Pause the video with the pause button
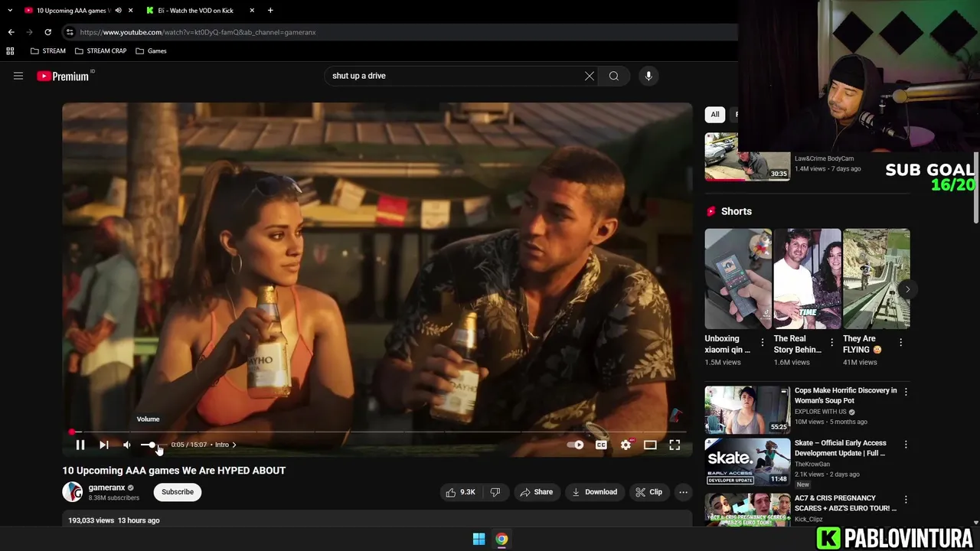980x551 pixels. [80, 445]
